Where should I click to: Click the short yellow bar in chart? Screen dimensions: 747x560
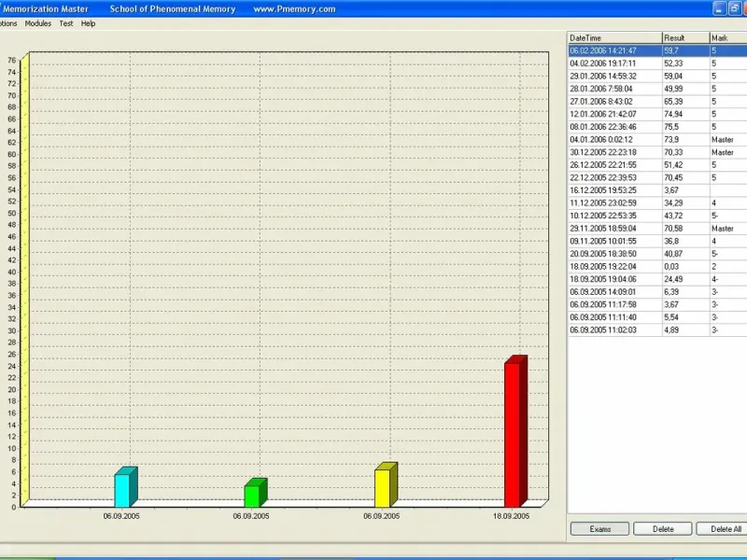[x=386, y=484]
